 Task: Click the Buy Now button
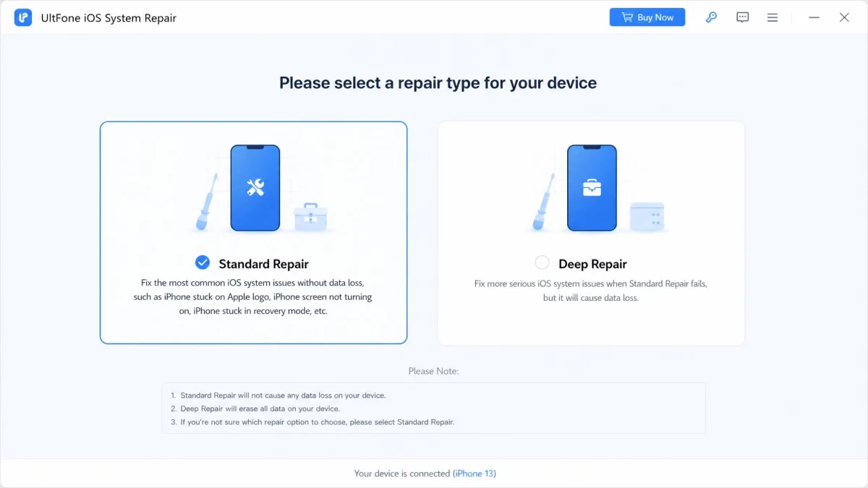coord(647,17)
